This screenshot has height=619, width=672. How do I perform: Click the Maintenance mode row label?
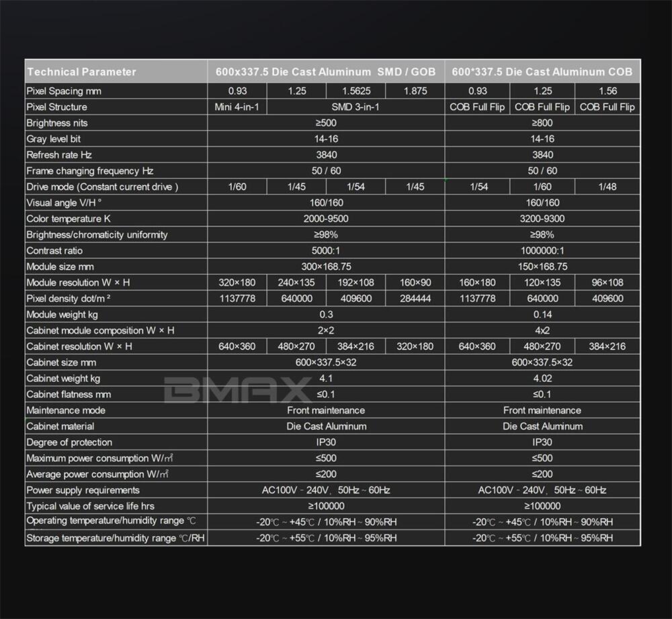point(66,410)
